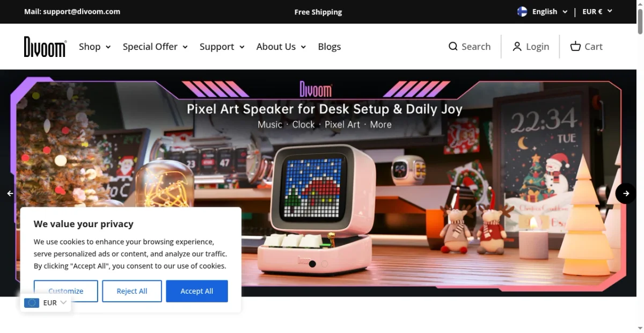Open the Support menu
644x333 pixels.
coord(222,47)
